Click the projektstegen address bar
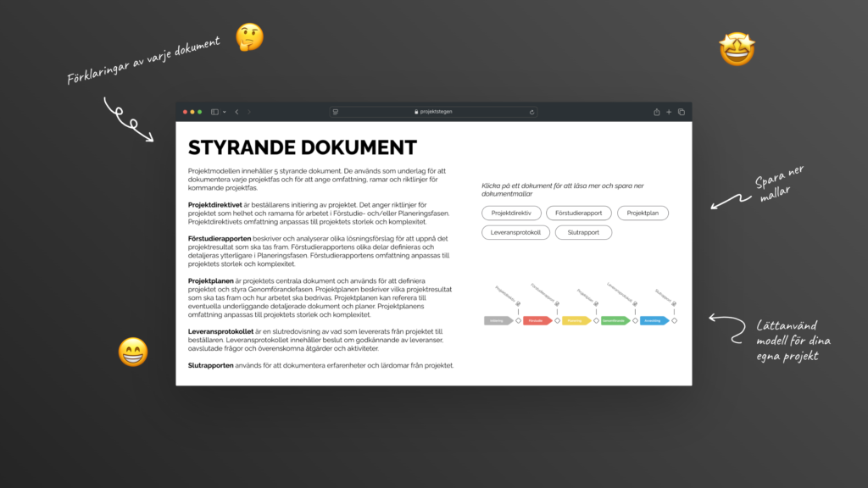The width and height of the screenshot is (868, 488). click(433, 112)
